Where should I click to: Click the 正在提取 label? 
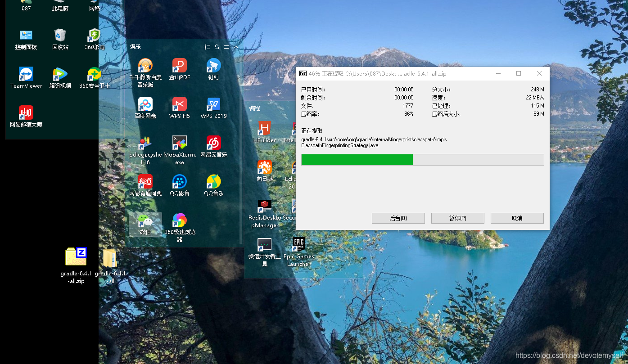312,130
